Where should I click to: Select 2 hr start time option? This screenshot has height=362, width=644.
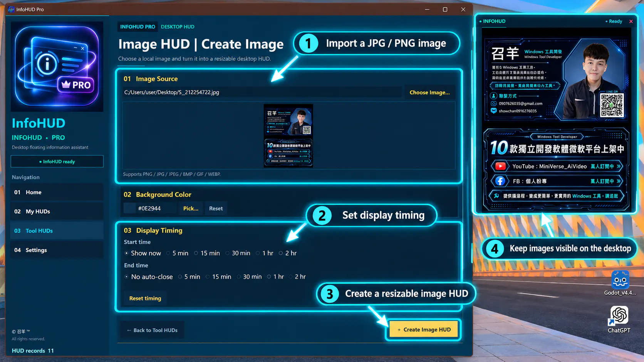click(288, 253)
